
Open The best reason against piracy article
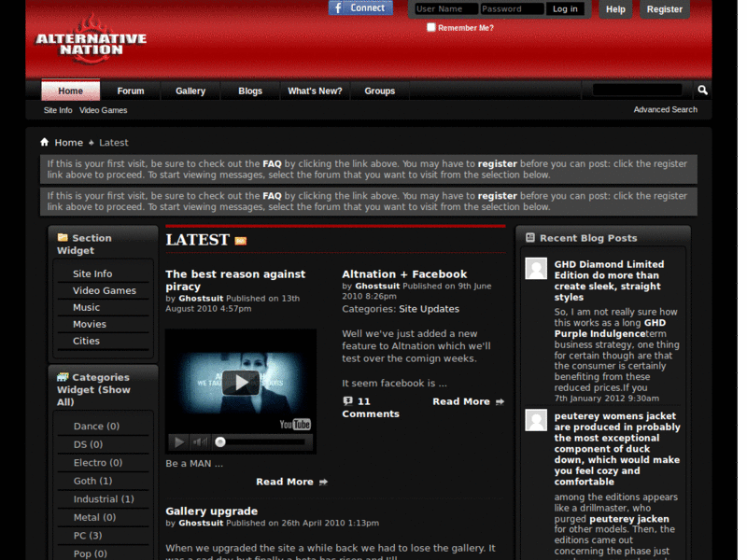235,280
